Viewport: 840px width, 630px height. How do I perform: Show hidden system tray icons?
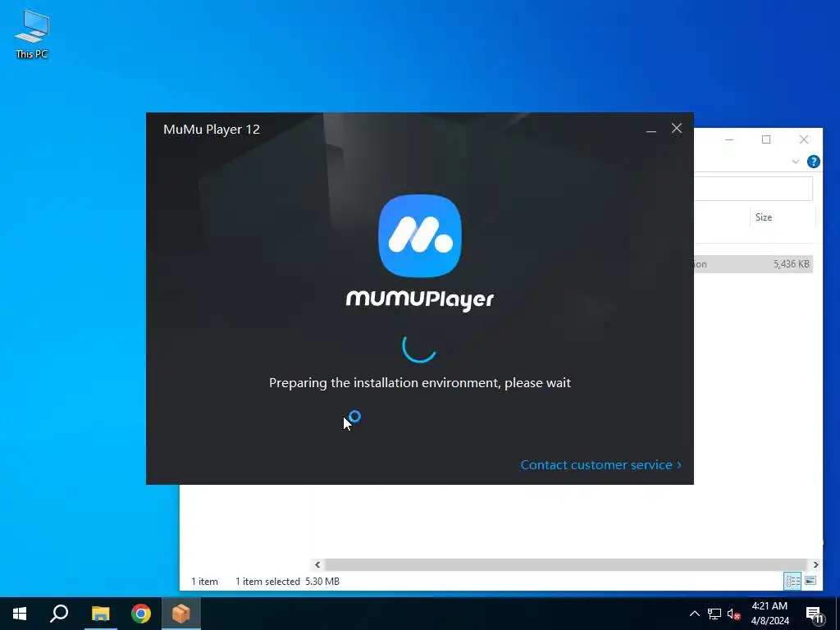coord(694,614)
